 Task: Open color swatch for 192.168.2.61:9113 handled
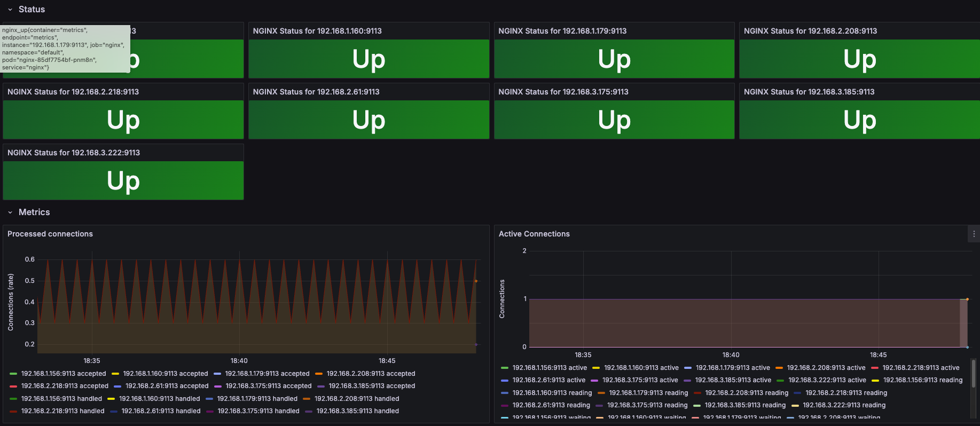(114, 411)
